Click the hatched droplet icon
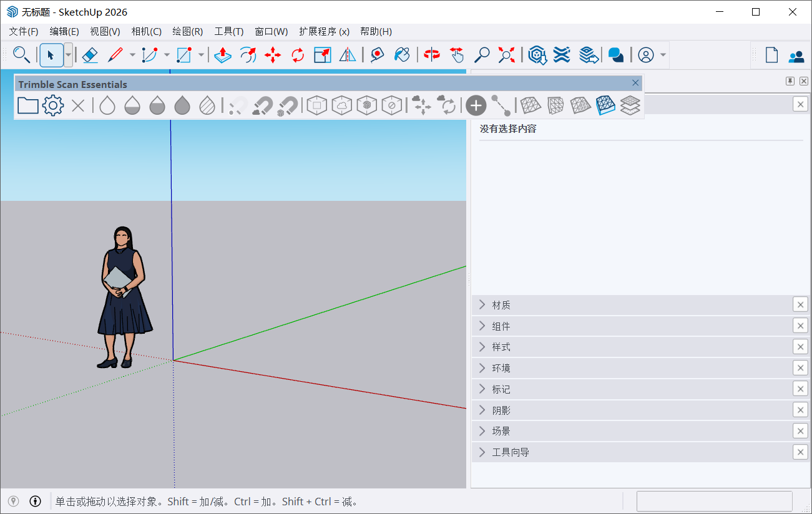812x514 pixels. (207, 105)
